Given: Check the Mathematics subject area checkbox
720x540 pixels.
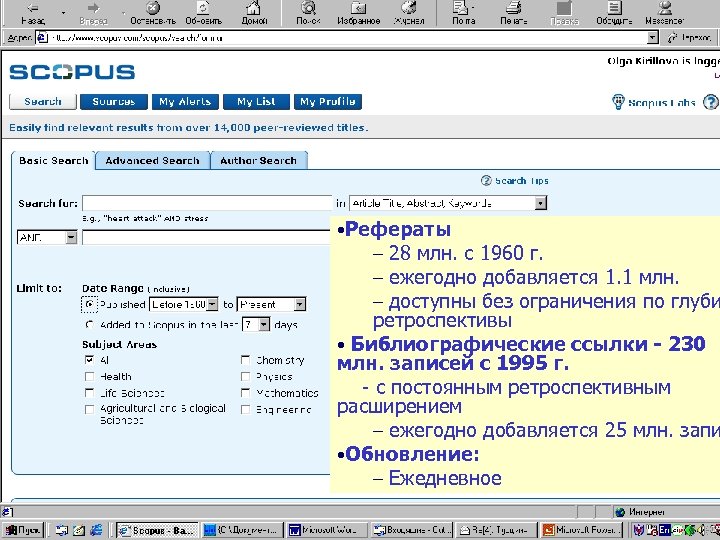Looking at the screenshot, I should 246,393.
